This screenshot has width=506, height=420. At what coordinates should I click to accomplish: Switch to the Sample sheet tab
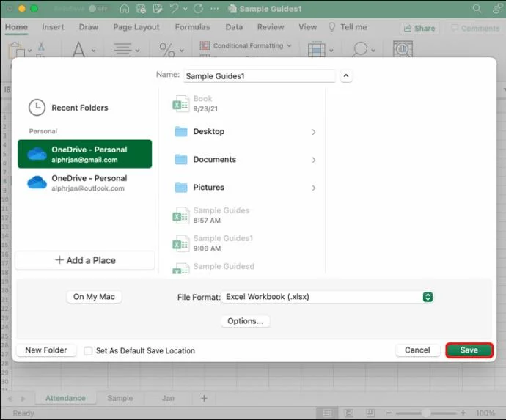(x=120, y=398)
